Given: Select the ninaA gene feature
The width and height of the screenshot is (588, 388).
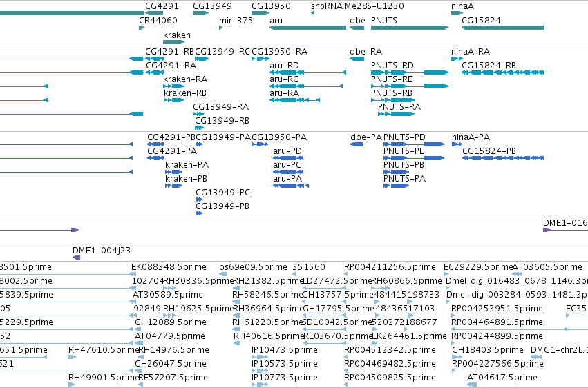Looking at the screenshot, I should tap(457, 13).
